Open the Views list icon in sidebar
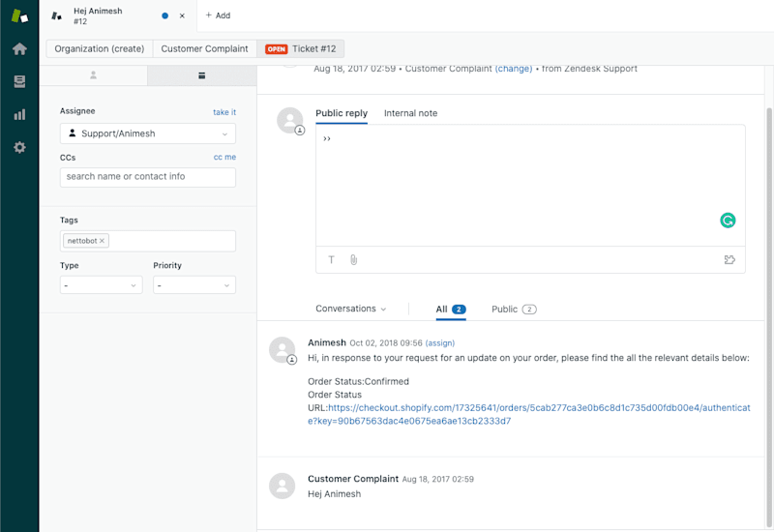Image resolution: width=774 pixels, height=532 pixels. coord(19,81)
